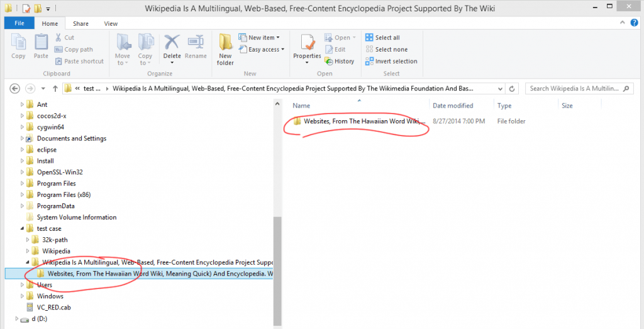Viewport: 644px width, 329px height.
Task: Click the Cut scissors button
Action: pyautogui.click(x=65, y=37)
